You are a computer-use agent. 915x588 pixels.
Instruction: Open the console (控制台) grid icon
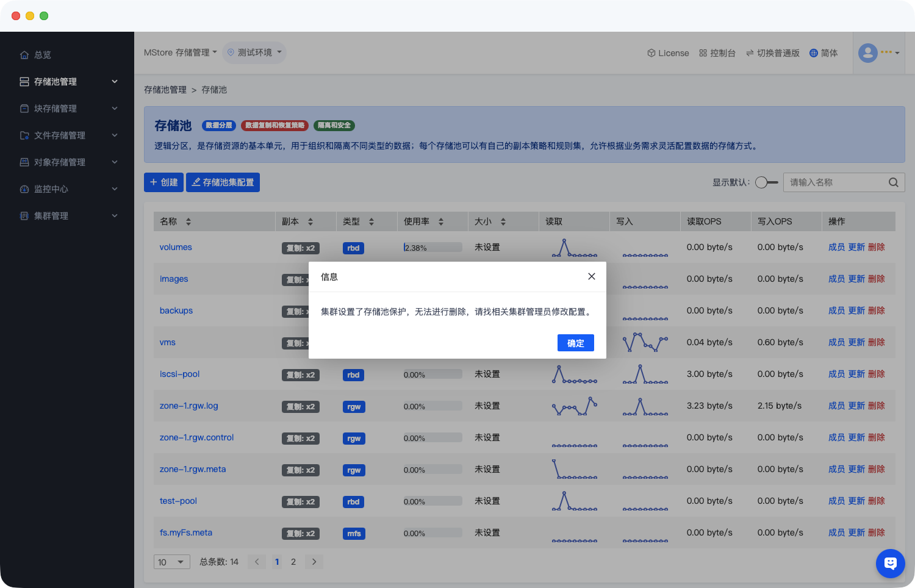tap(717, 53)
